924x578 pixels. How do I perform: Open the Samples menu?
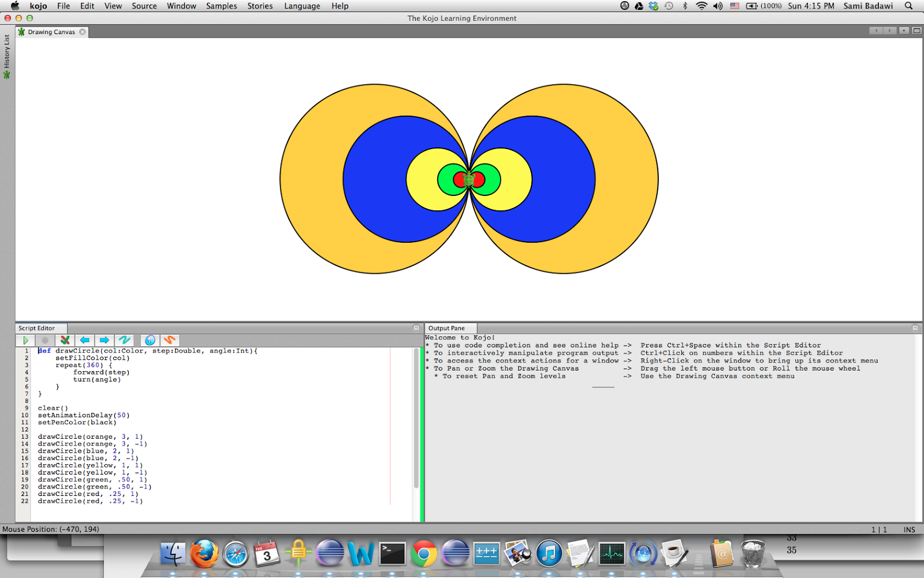click(x=222, y=6)
